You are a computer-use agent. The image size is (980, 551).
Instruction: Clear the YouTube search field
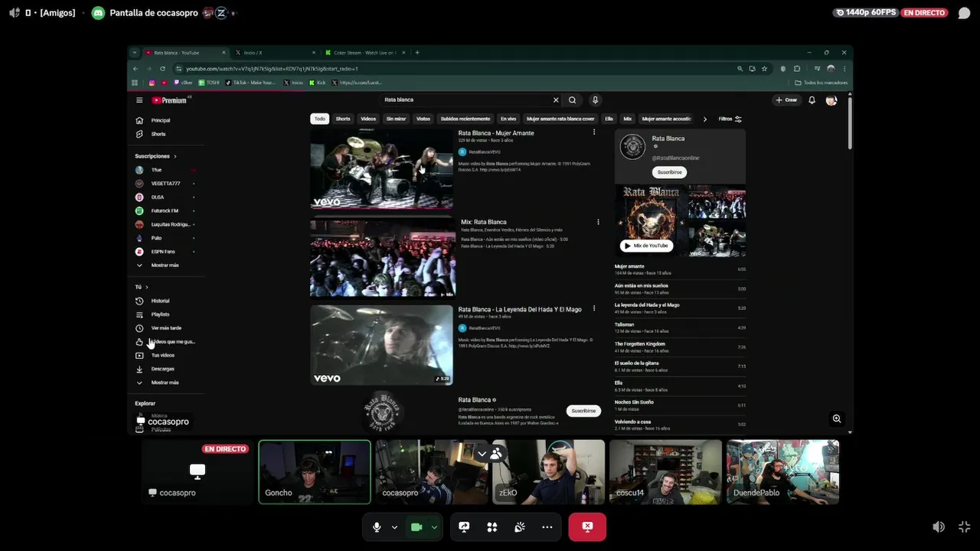pyautogui.click(x=556, y=99)
